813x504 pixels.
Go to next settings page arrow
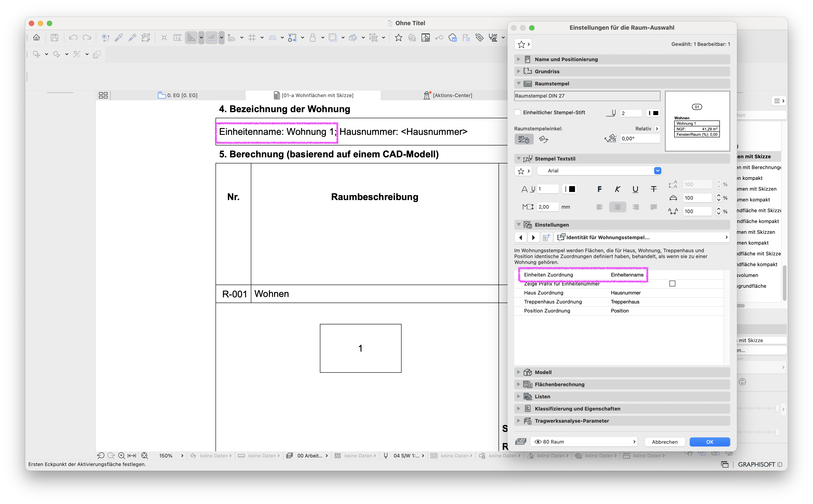pos(533,237)
